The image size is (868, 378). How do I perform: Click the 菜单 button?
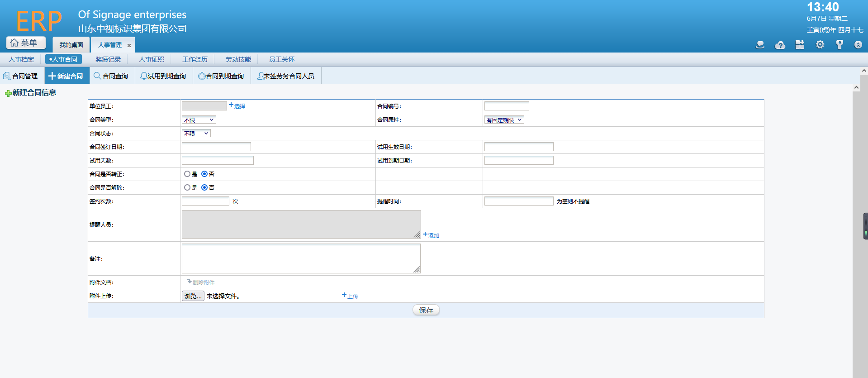tap(26, 43)
